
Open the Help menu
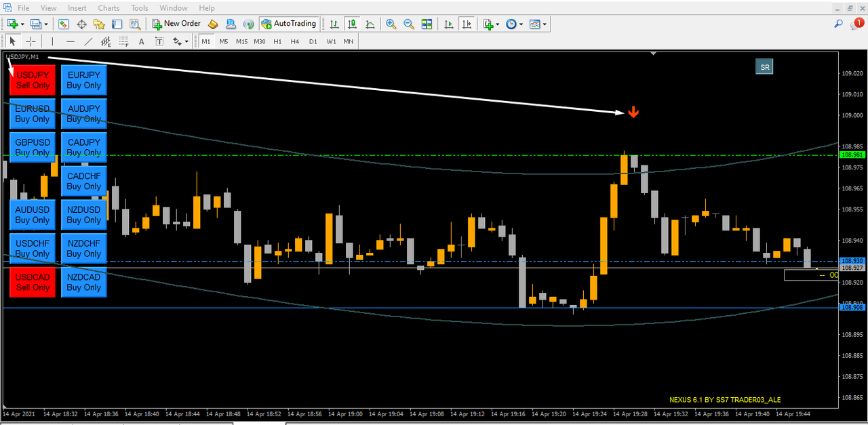click(x=207, y=8)
